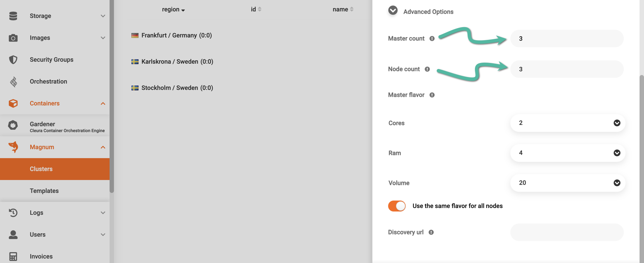Sort the table by region column
Viewport: 644px width, 263px height.
coord(173,9)
